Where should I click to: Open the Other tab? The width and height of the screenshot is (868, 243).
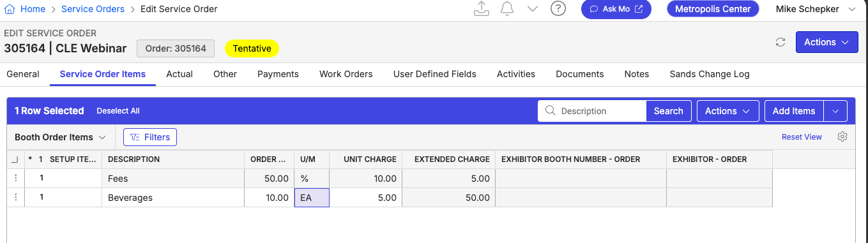(225, 74)
